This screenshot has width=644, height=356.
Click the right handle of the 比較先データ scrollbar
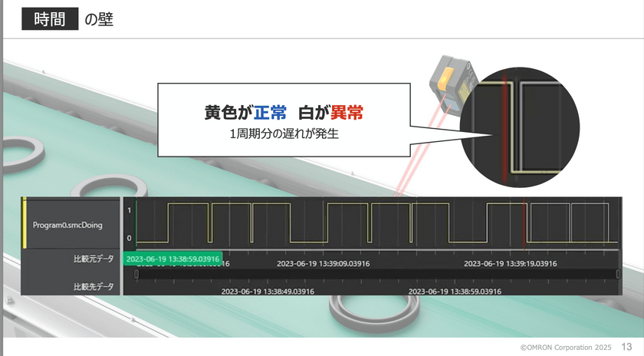point(618,274)
